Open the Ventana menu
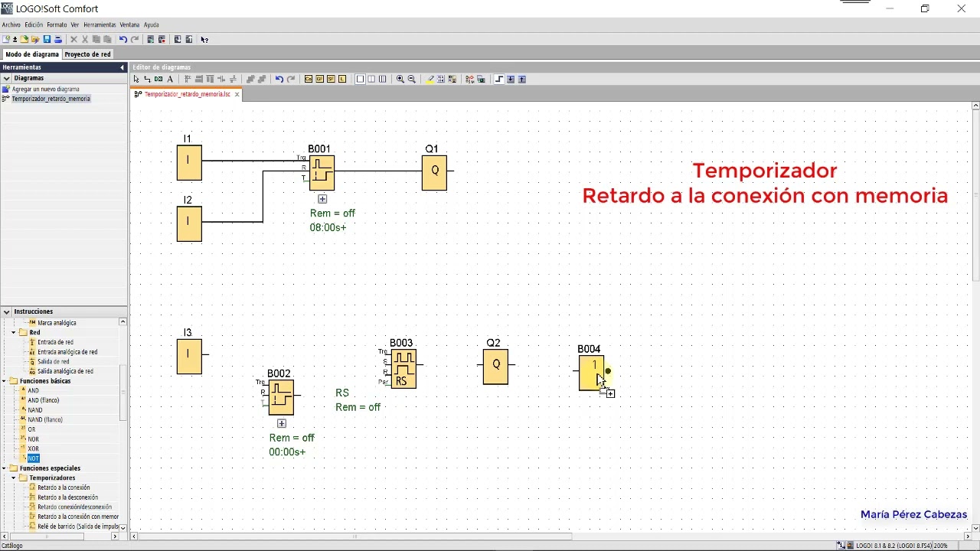The image size is (980, 551). [129, 24]
